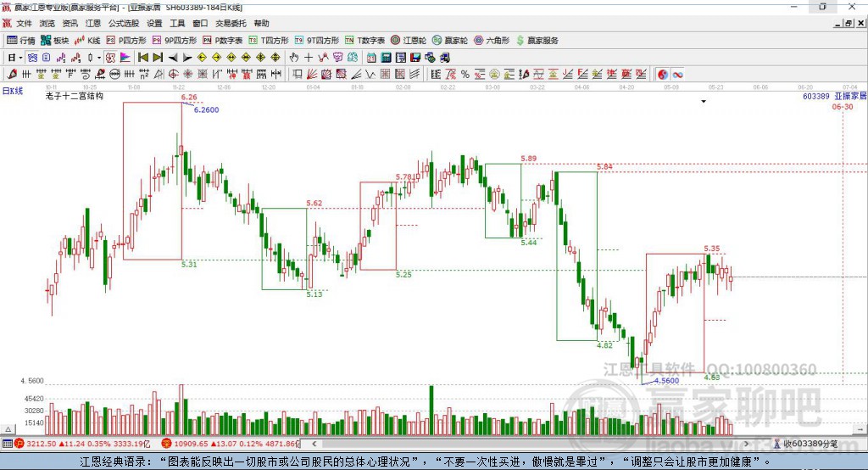Open the T四方形 tool

269,41
